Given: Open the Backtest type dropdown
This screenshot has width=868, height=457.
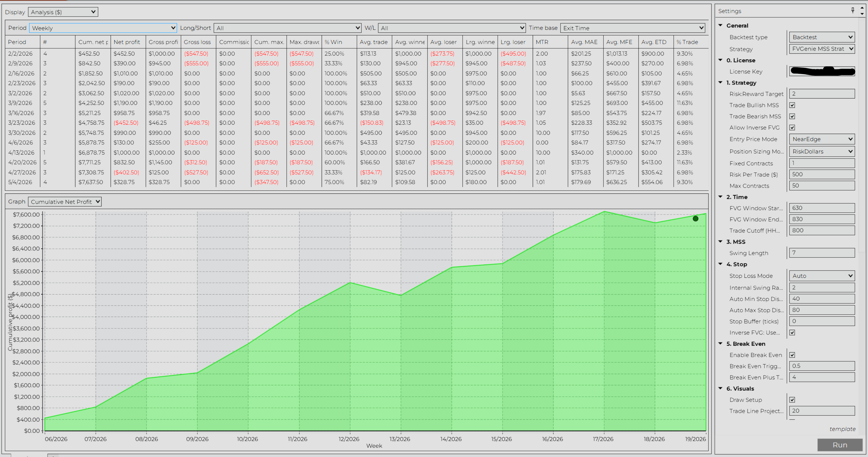Looking at the screenshot, I should 822,37.
